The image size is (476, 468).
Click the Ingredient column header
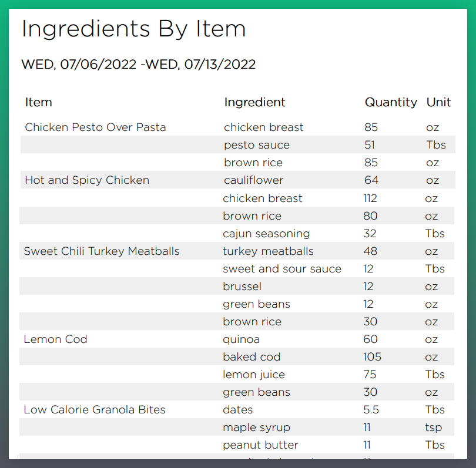pyautogui.click(x=254, y=102)
